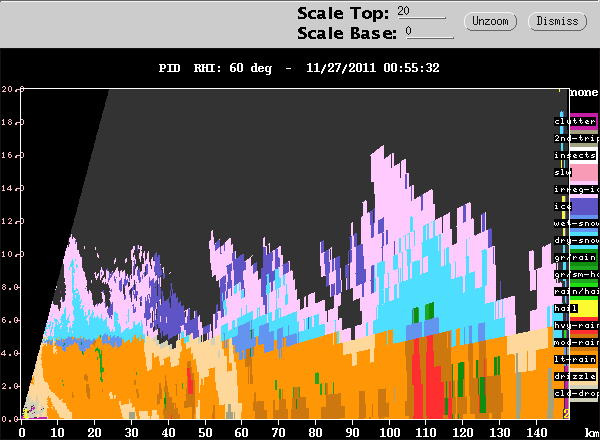The height and width of the screenshot is (440, 600).
Task: Click the '100' range axis tick label
Action: click(389, 433)
